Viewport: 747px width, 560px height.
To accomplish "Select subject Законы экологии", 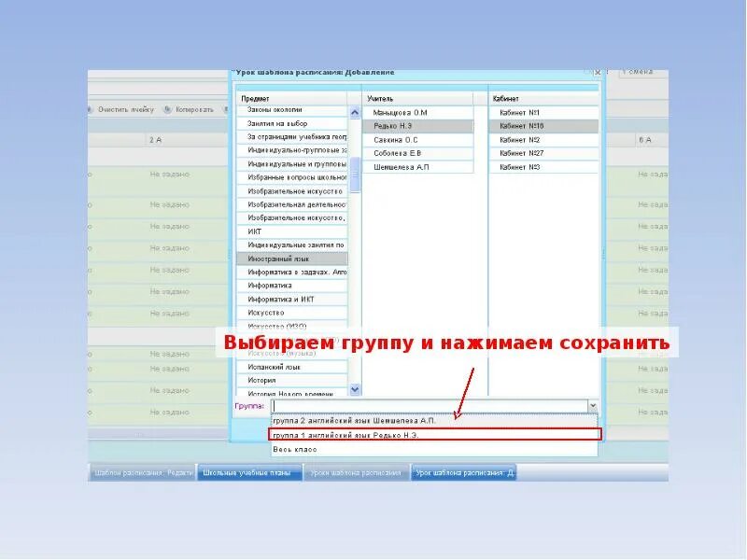I will coord(292,110).
